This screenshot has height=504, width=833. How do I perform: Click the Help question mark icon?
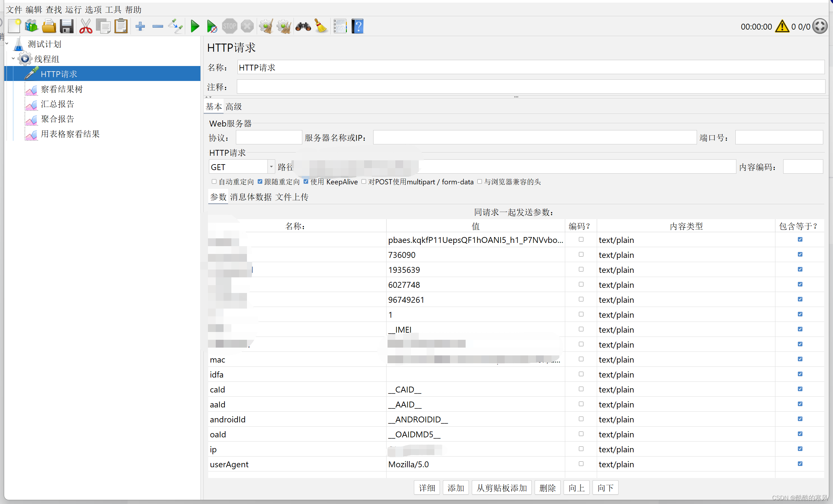[x=357, y=26]
